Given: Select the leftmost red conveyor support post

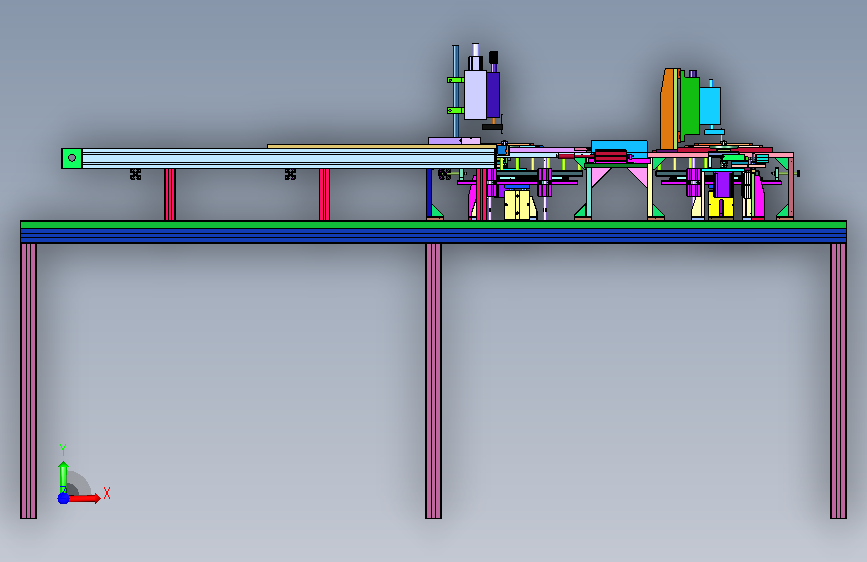Looking at the screenshot, I should click(170, 195).
